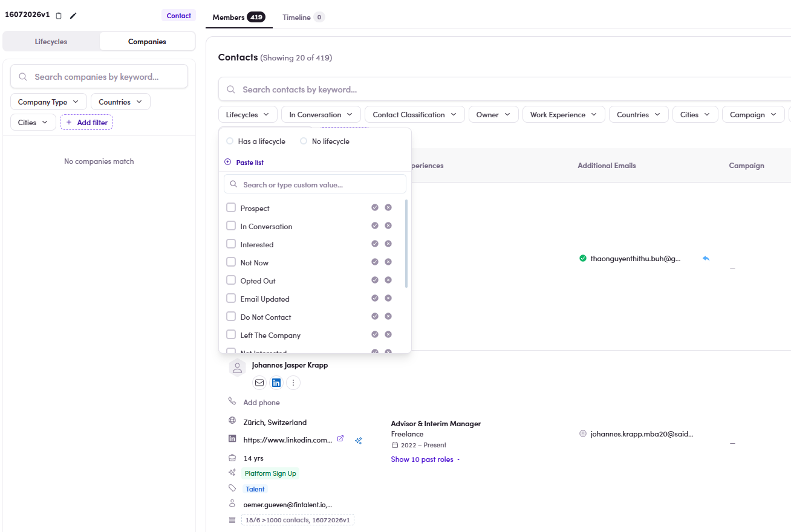The image size is (791, 532).
Task: Open LinkedIn icon under Johannes Jasper Krapp
Action: (x=276, y=383)
